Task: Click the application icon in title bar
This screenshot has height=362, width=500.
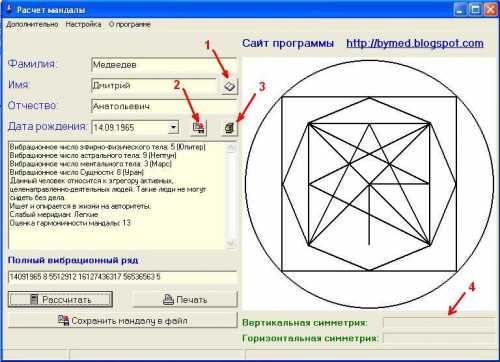Action: click(9, 9)
